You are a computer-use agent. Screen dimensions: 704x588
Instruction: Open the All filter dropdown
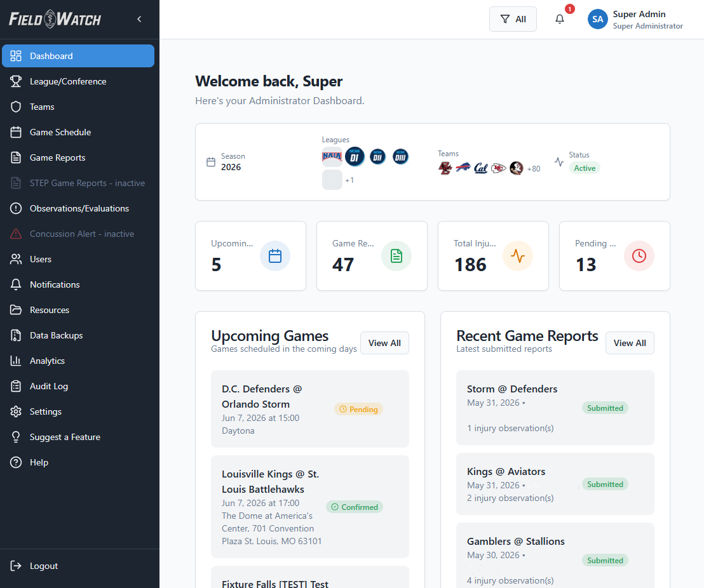pyautogui.click(x=513, y=19)
